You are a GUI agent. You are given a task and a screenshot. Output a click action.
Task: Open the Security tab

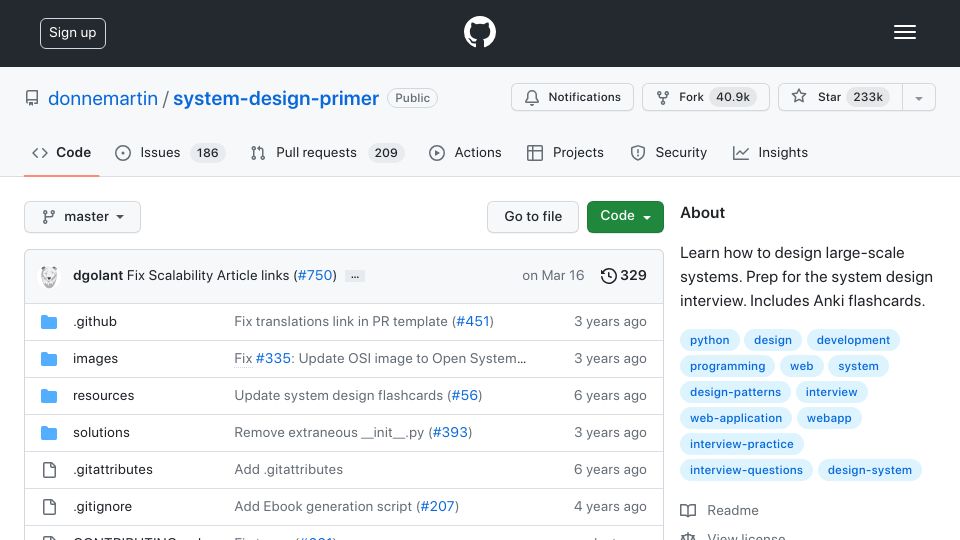(669, 152)
